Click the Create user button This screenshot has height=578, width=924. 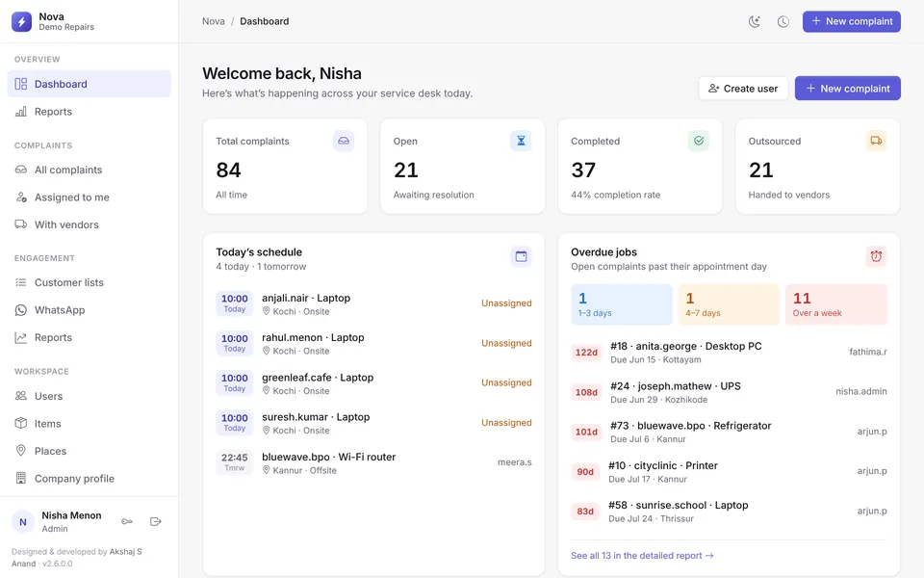point(743,89)
